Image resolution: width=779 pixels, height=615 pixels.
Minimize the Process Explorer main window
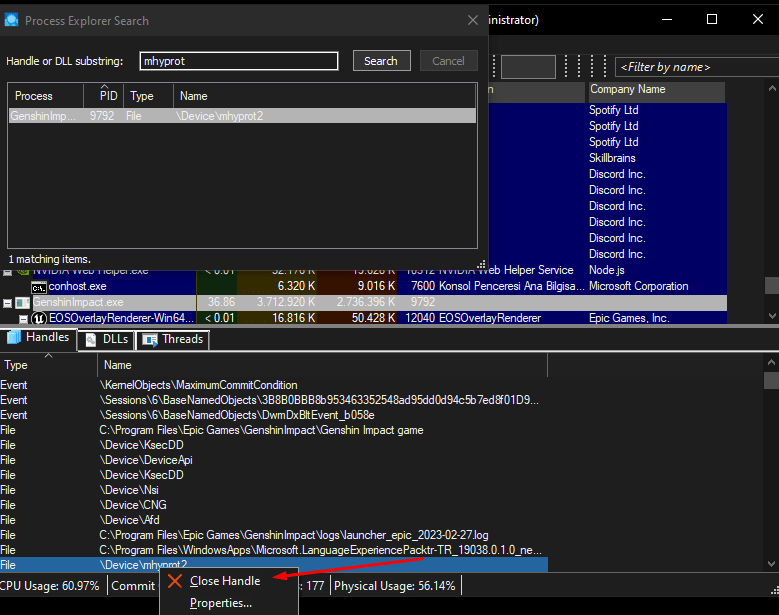(667, 19)
